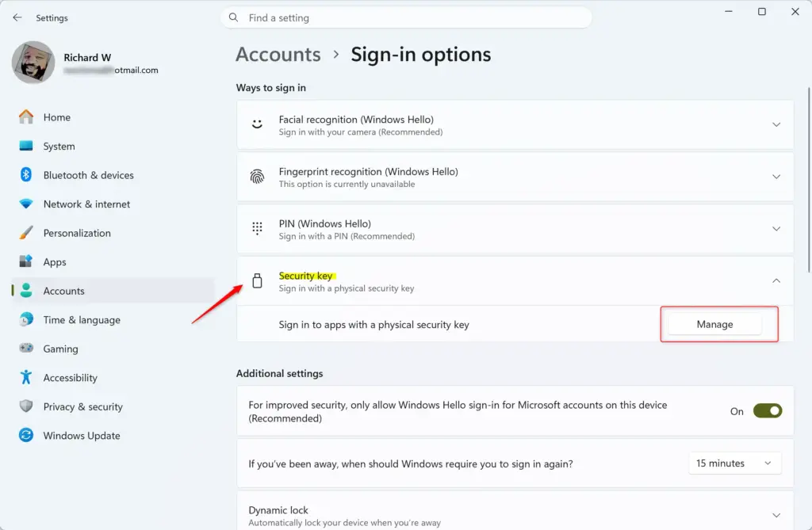Screen dimensions: 812x530
Task: Expand Dynamic lock chevron
Action: [x=776, y=516]
